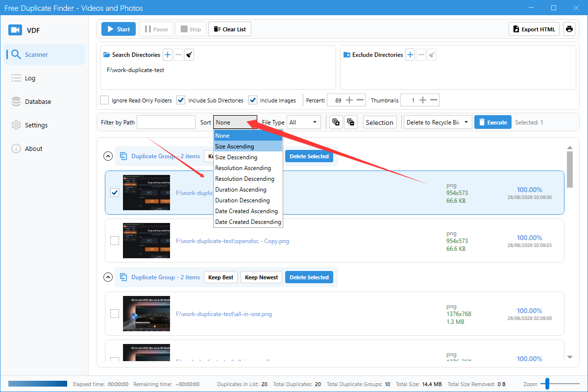This screenshot has width=588, height=392.
Task: Click the Execute button
Action: point(493,122)
